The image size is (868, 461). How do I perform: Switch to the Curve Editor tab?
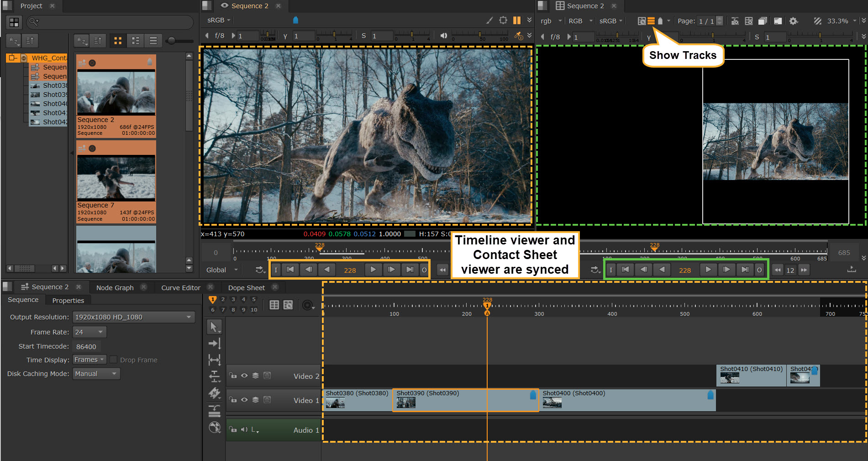tap(181, 287)
